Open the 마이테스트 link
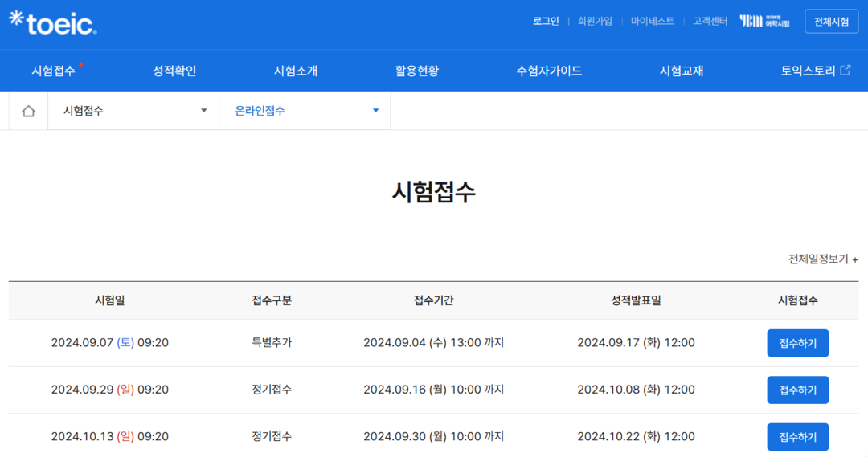 (653, 22)
